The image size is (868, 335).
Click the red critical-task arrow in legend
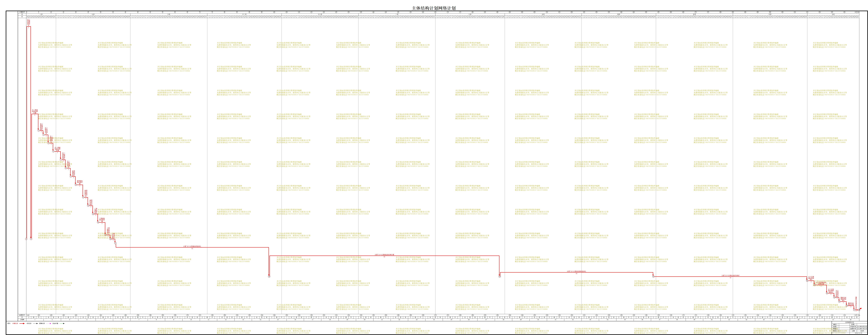(x=22, y=324)
